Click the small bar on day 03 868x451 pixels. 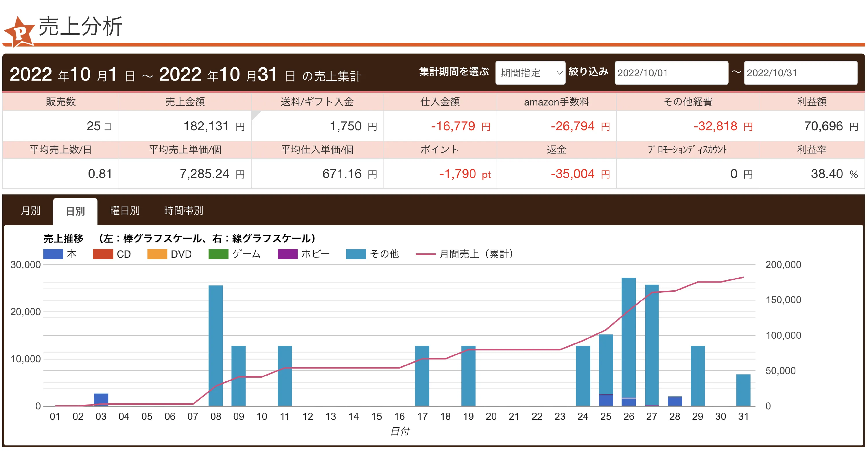101,399
